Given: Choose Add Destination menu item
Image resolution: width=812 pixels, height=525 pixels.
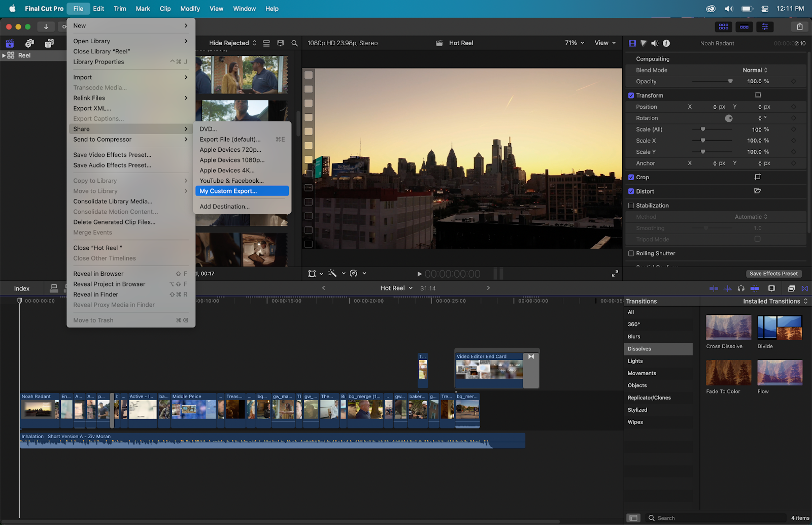Looking at the screenshot, I should click(x=242, y=207).
